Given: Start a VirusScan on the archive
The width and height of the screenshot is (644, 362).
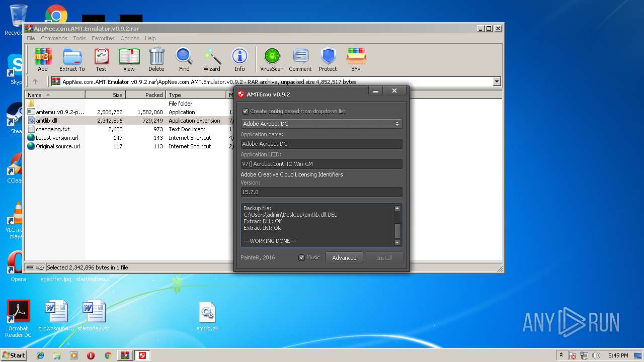Looking at the screenshot, I should [272, 60].
